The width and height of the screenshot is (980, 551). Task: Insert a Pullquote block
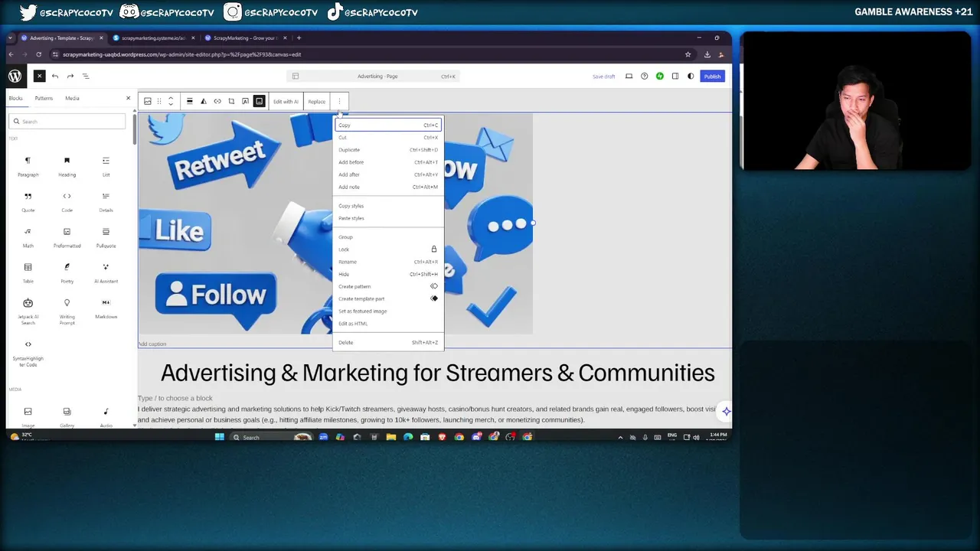[x=106, y=237]
